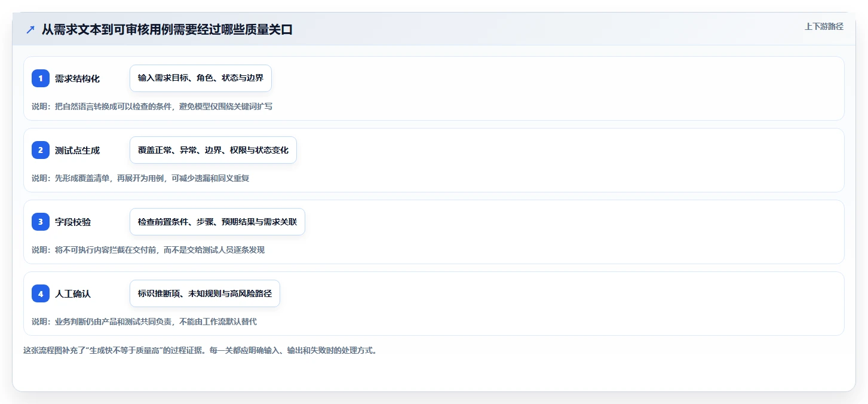Click the 字段校验 step title
868x404 pixels.
(x=73, y=222)
